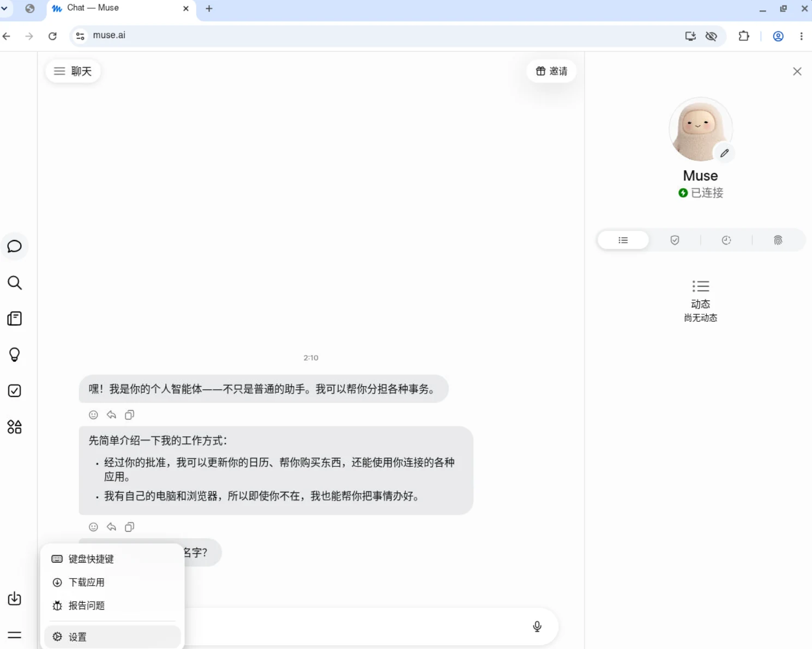This screenshot has height=649, width=812.
Task: Click the crossed-out eye icon in the address bar
Action: point(711,36)
